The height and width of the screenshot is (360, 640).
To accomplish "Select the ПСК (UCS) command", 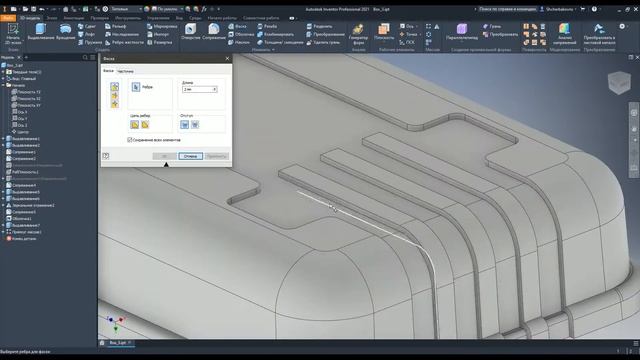I will (407, 42).
